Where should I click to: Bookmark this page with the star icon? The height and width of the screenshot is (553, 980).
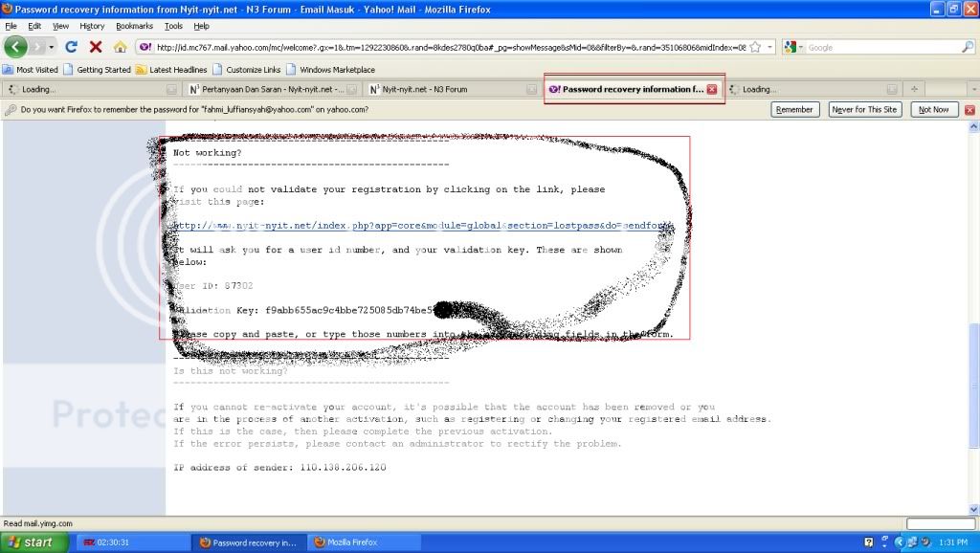pyautogui.click(x=755, y=47)
